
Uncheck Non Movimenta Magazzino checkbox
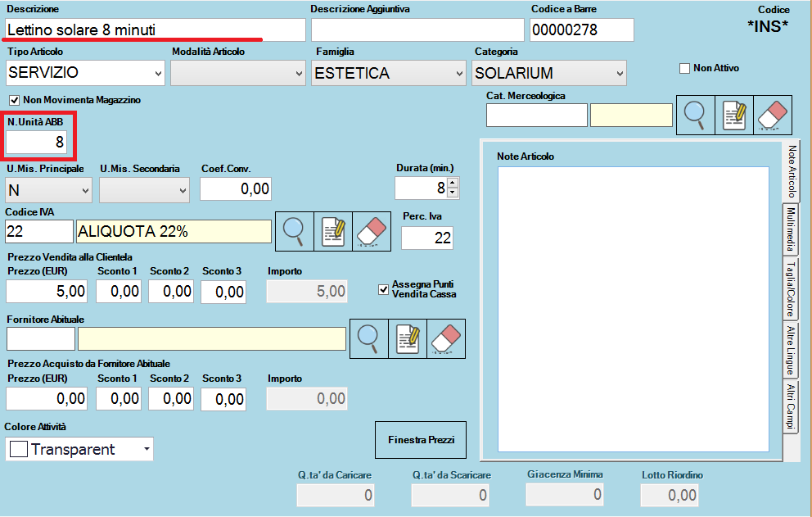point(14,100)
